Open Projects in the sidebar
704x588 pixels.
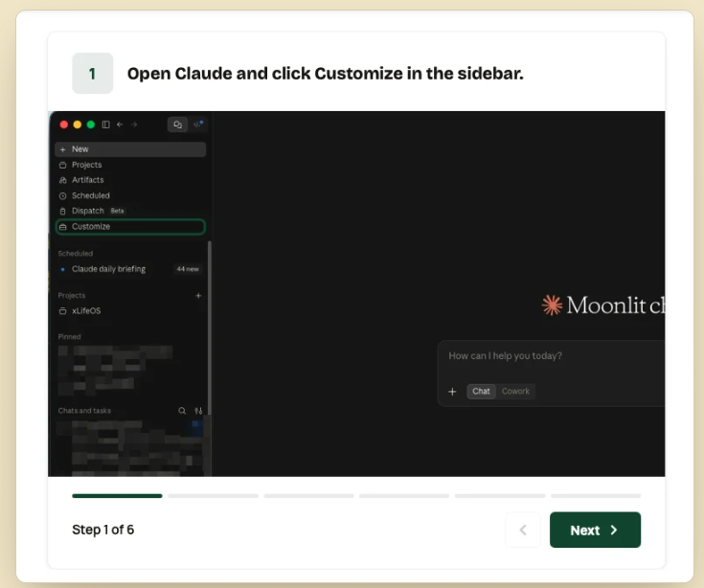click(130, 165)
